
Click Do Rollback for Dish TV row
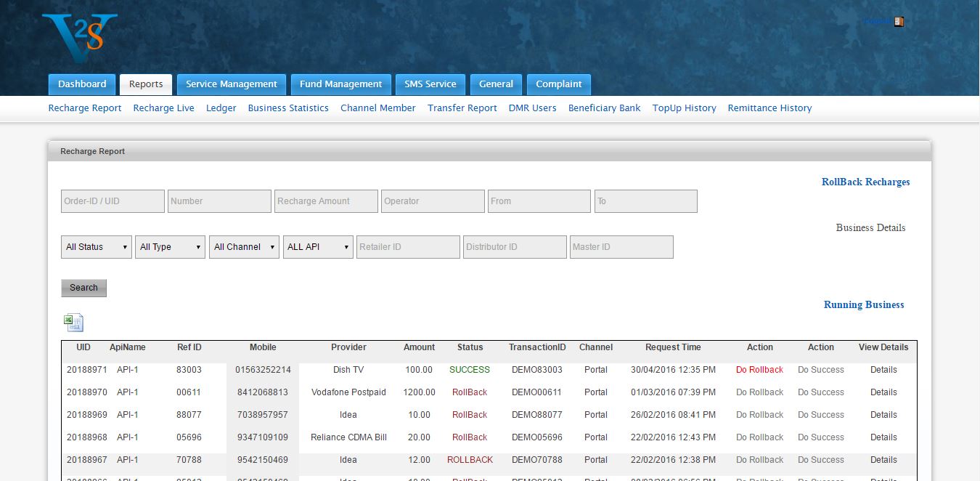click(x=759, y=370)
